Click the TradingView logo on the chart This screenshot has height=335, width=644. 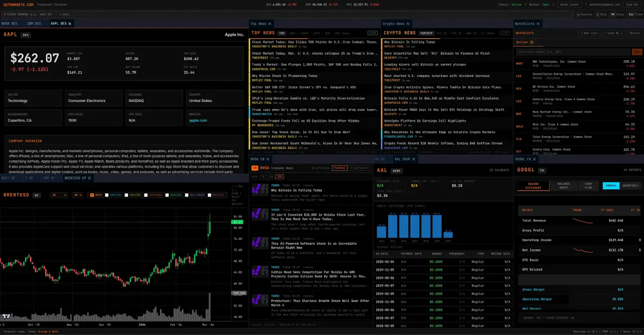click(x=6, y=316)
